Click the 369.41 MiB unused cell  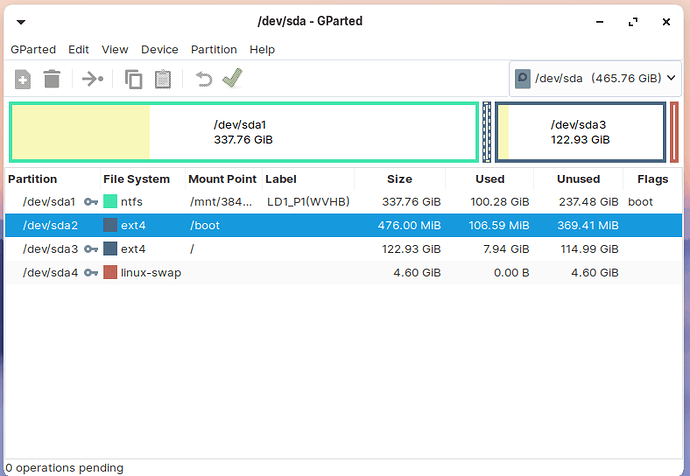pyautogui.click(x=588, y=226)
